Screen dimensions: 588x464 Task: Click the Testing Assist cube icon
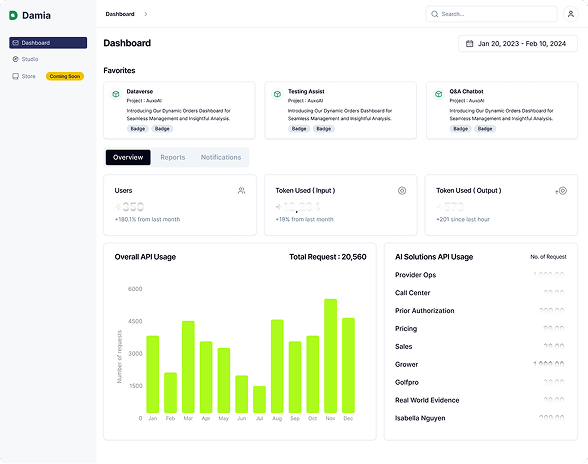click(277, 94)
